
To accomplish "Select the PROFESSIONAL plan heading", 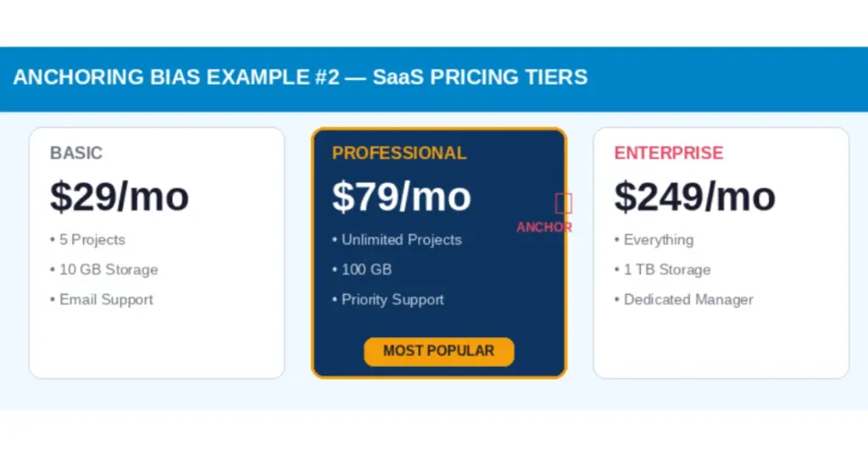I will pos(399,153).
